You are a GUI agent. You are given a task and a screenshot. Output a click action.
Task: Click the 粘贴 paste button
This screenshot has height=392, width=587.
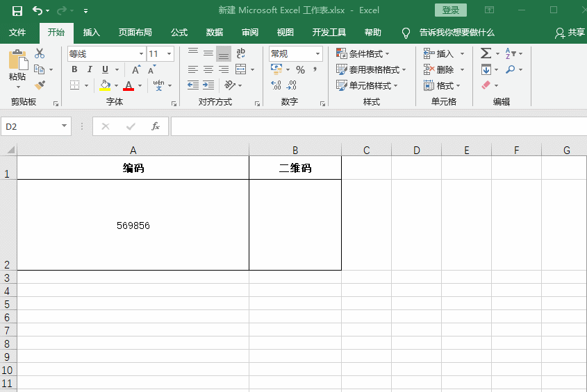tap(17, 76)
